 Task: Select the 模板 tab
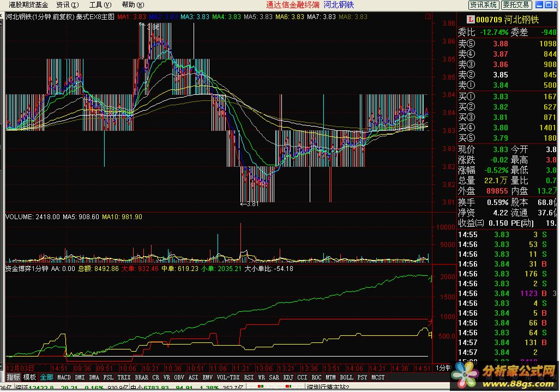(29, 377)
